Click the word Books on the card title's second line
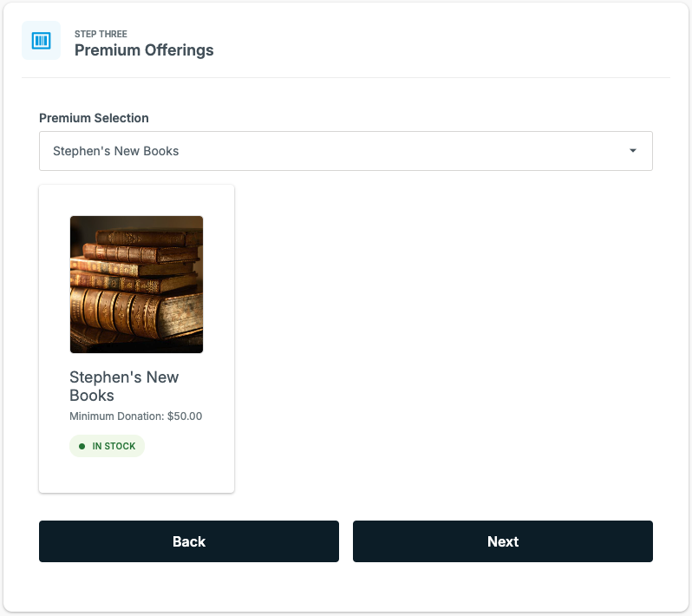 (92, 396)
